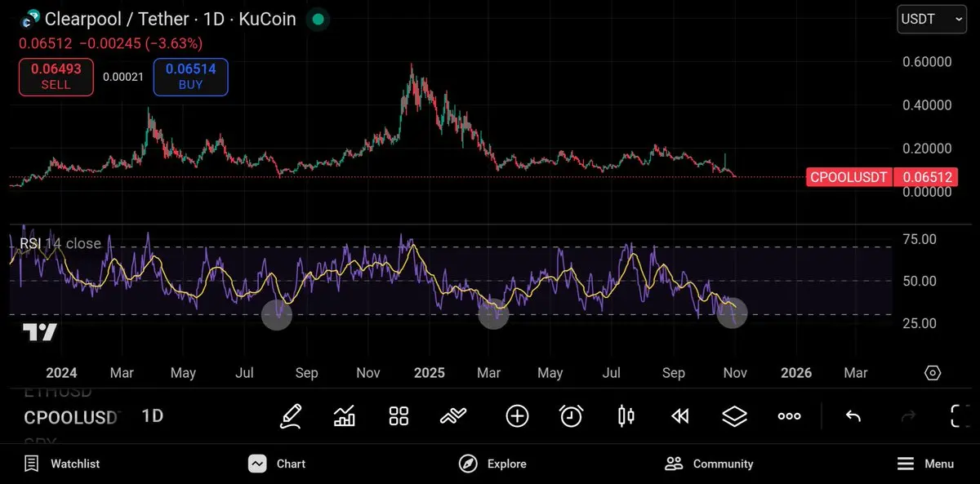Click the 2024 label on time axis
The width and height of the screenshot is (980, 484).
coord(61,373)
